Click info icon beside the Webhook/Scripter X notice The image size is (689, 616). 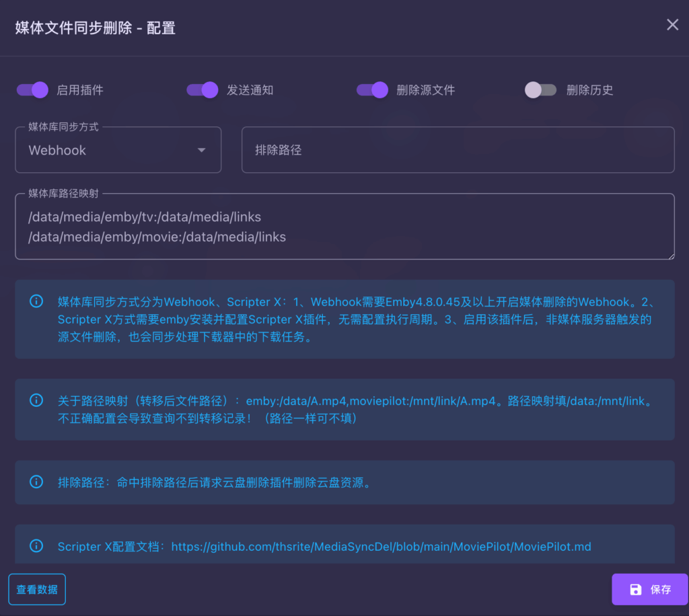pyautogui.click(x=36, y=301)
